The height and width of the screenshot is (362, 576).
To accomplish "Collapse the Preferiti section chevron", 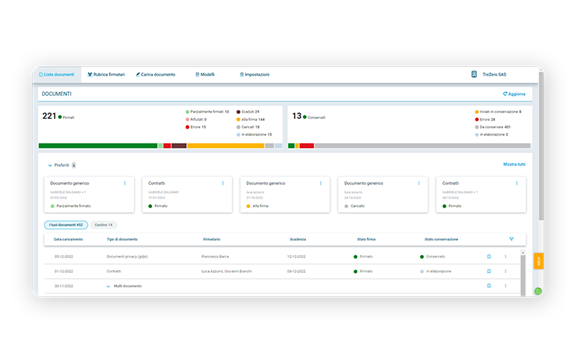I will point(50,165).
